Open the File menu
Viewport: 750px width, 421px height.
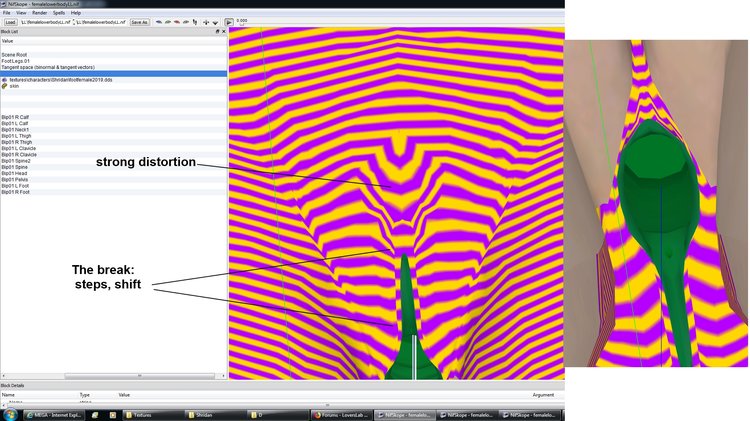[7, 13]
